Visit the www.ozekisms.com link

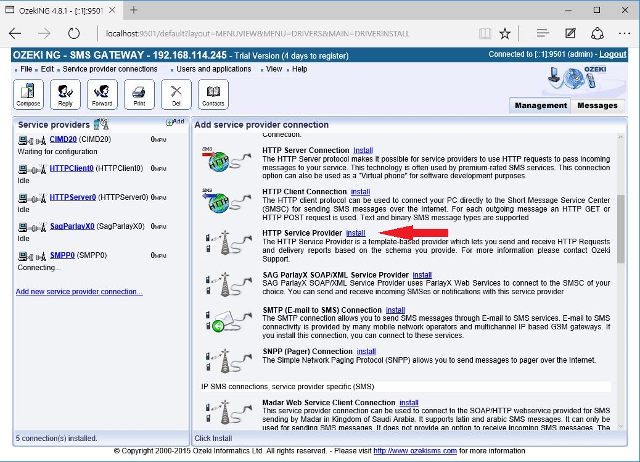(x=415, y=451)
